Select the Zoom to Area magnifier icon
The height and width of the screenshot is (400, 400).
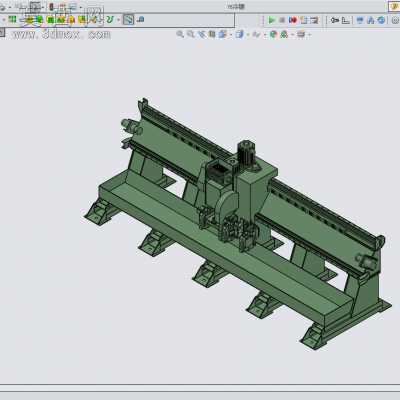pos(190,34)
